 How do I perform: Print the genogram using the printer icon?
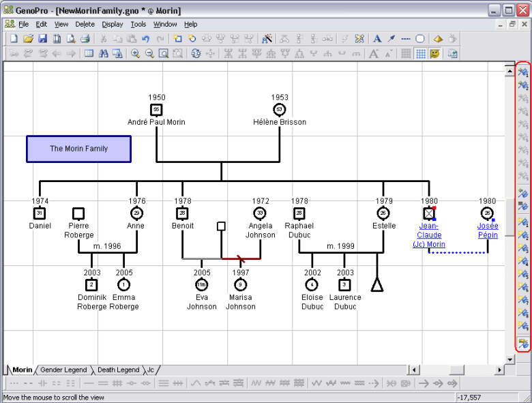pyautogui.click(x=85, y=39)
